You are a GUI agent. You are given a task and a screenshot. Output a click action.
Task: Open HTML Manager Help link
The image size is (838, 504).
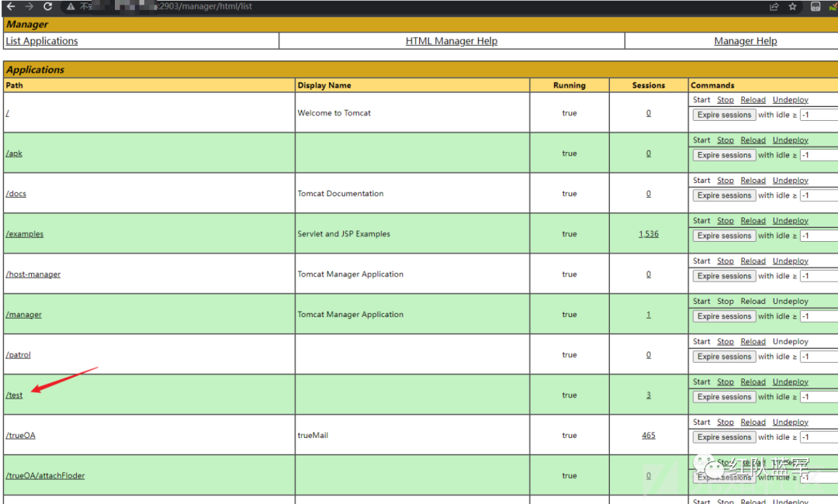(x=451, y=41)
